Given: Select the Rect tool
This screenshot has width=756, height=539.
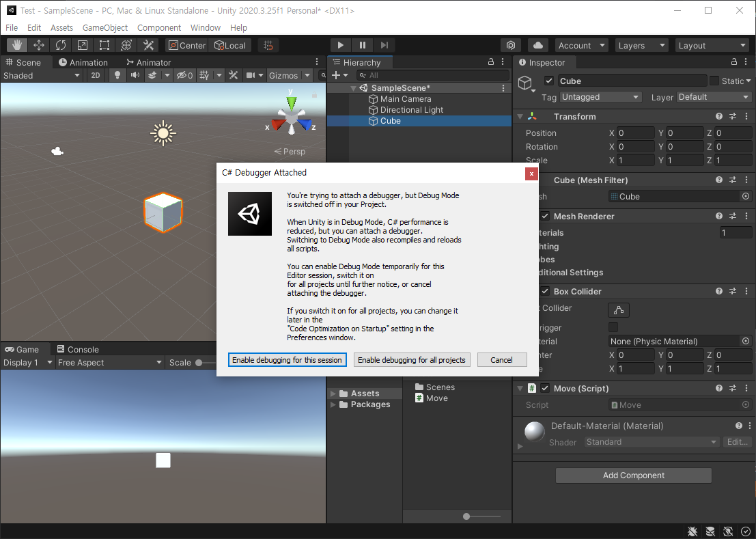Looking at the screenshot, I should point(104,45).
